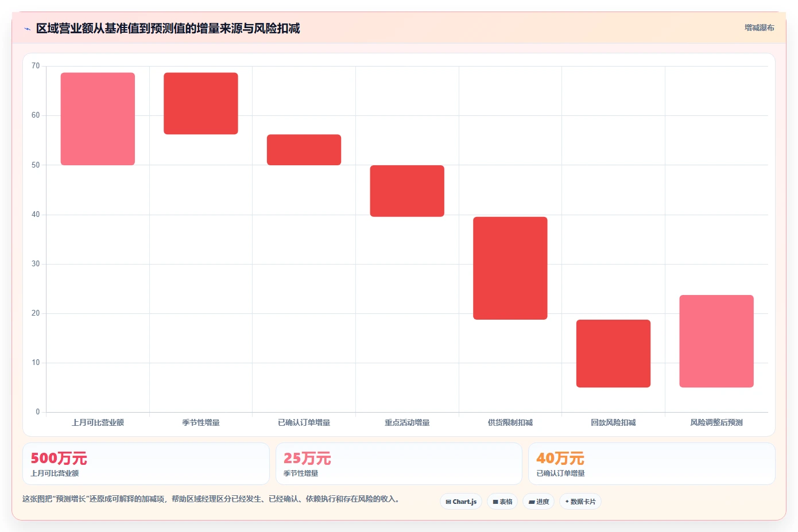Open the 500万元 data card
The width and height of the screenshot is (798, 532).
146,464
